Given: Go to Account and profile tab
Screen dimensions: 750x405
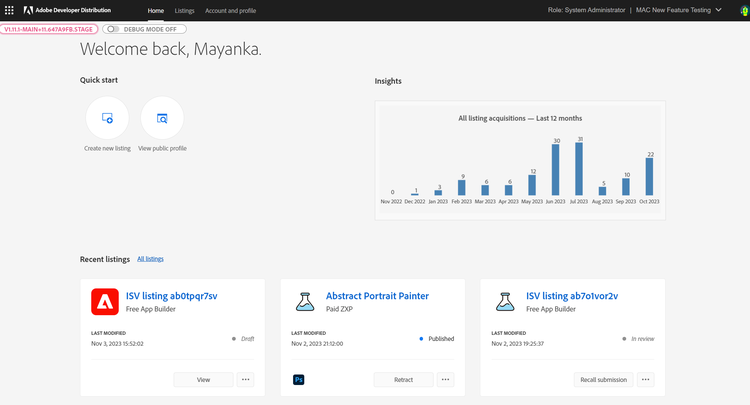Looking at the screenshot, I should tap(230, 10).
